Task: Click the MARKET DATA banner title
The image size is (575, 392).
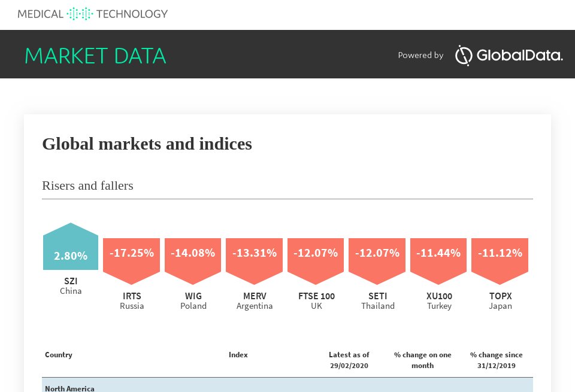Action: pyautogui.click(x=95, y=56)
